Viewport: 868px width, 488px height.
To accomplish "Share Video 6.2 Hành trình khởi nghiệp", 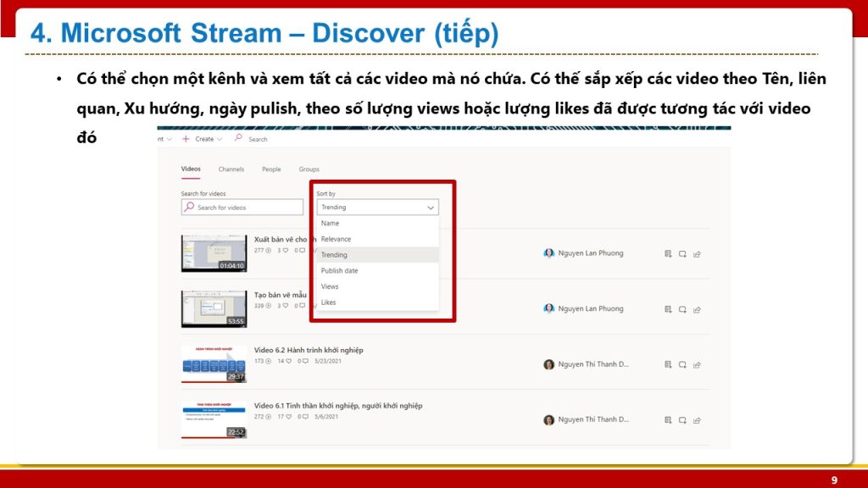I will 697,364.
